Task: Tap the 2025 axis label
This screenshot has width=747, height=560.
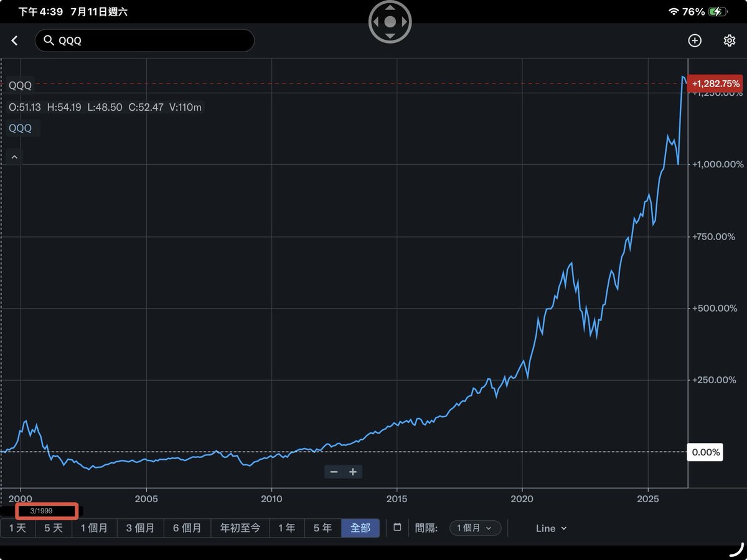Action: click(648, 498)
